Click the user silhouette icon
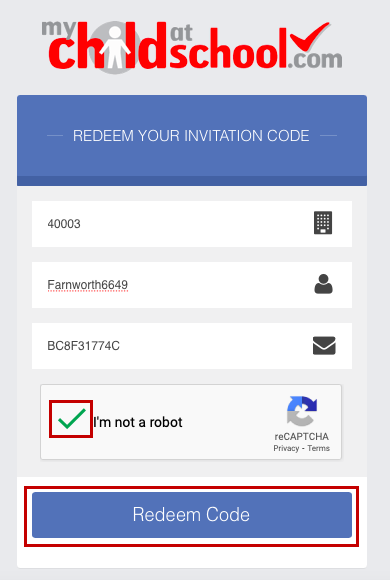Image resolution: width=390 pixels, height=580 pixels. 323,284
